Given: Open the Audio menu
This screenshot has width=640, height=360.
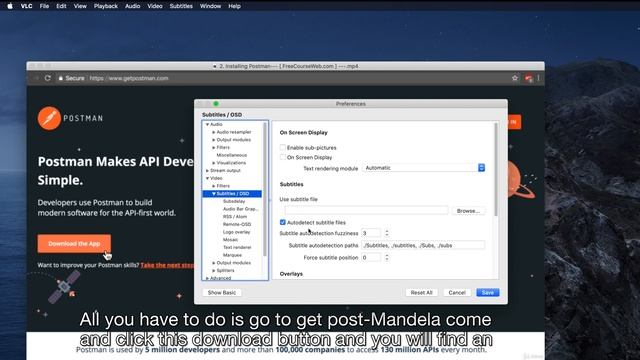Looking at the screenshot, I should pyautogui.click(x=132, y=6).
